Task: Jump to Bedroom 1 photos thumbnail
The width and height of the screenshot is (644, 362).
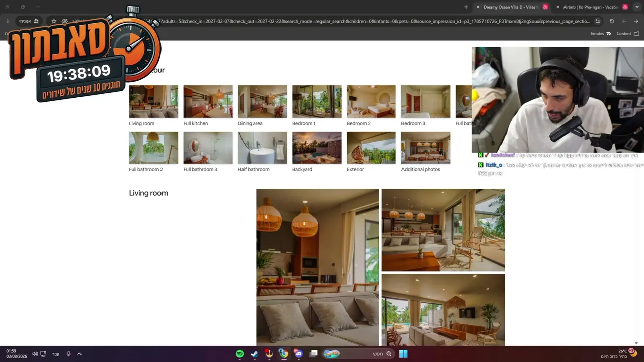Action: click(x=317, y=102)
